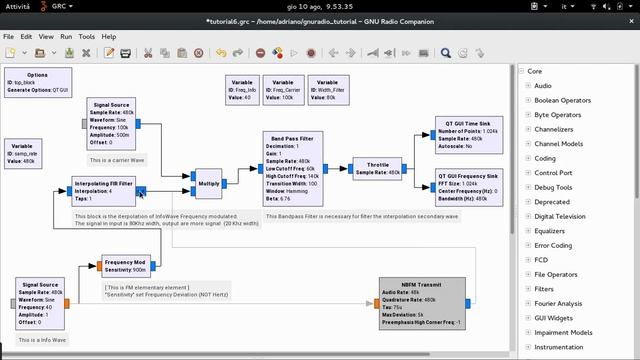
Task: Undo the last action
Action: 221,53
